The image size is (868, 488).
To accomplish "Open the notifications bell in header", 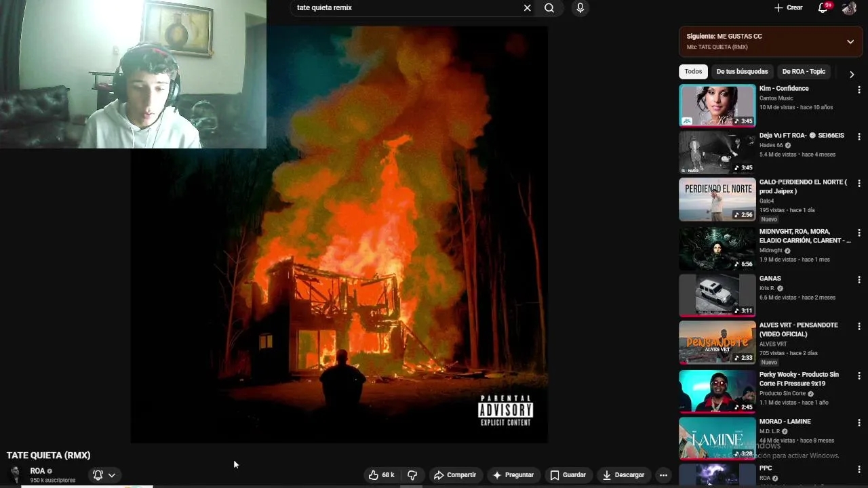I will click(x=823, y=8).
